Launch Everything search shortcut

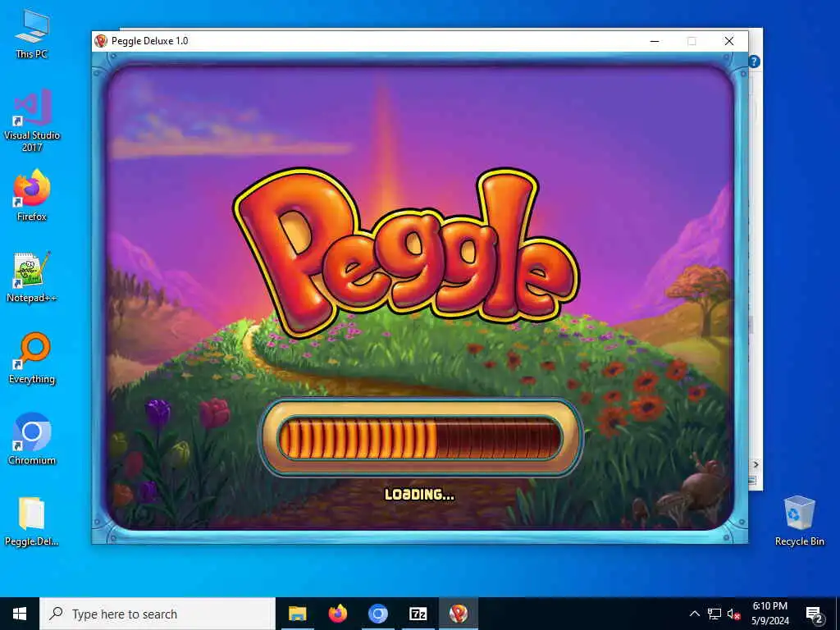(x=32, y=358)
